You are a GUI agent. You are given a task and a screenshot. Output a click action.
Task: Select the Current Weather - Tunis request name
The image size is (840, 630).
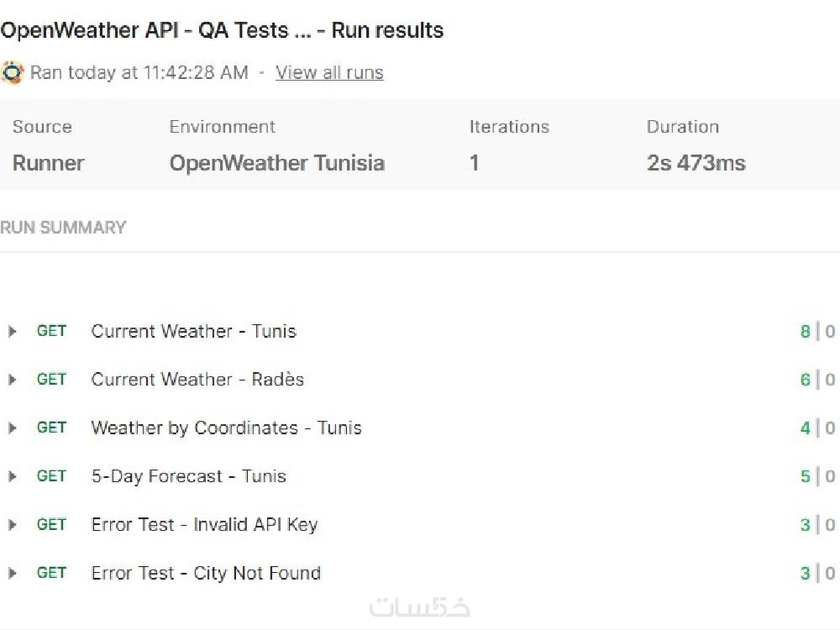(193, 332)
